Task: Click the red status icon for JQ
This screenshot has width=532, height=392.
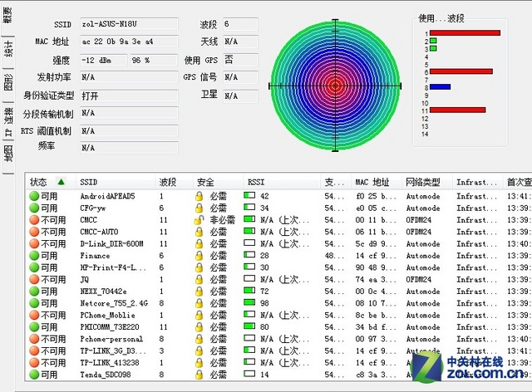Action: 34,279
